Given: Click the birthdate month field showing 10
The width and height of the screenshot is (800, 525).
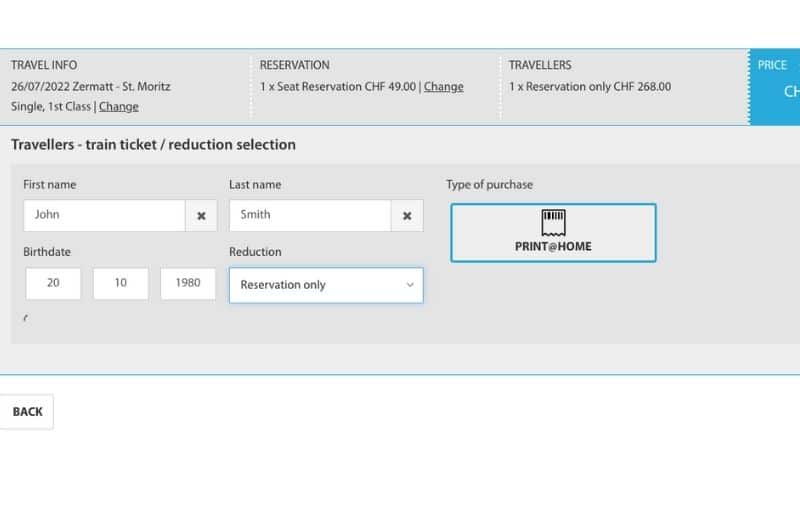Looking at the screenshot, I should [121, 283].
